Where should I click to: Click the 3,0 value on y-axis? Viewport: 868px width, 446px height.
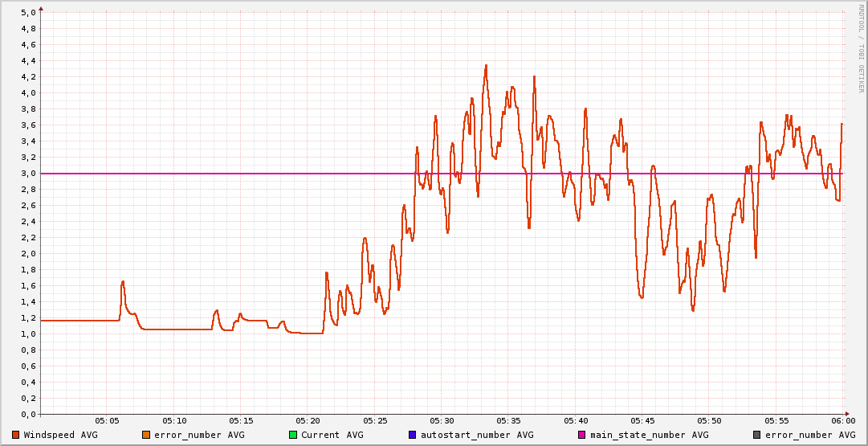pyautogui.click(x=28, y=174)
